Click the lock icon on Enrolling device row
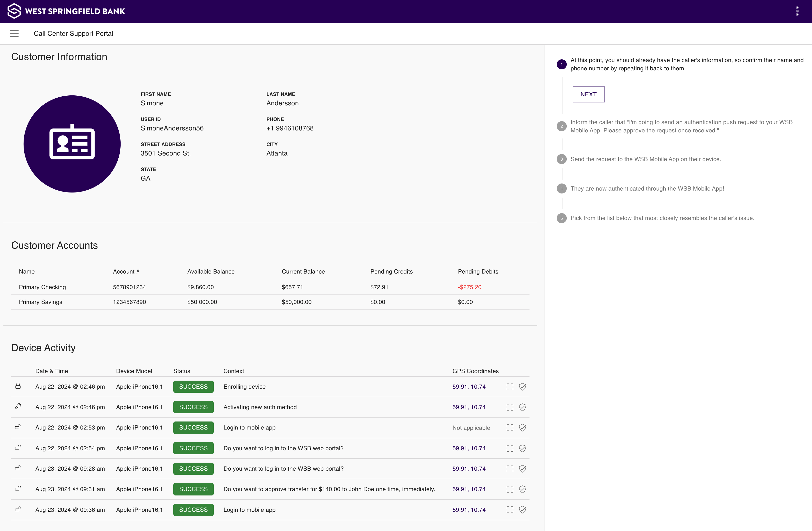Image resolution: width=812 pixels, height=531 pixels. point(18,386)
